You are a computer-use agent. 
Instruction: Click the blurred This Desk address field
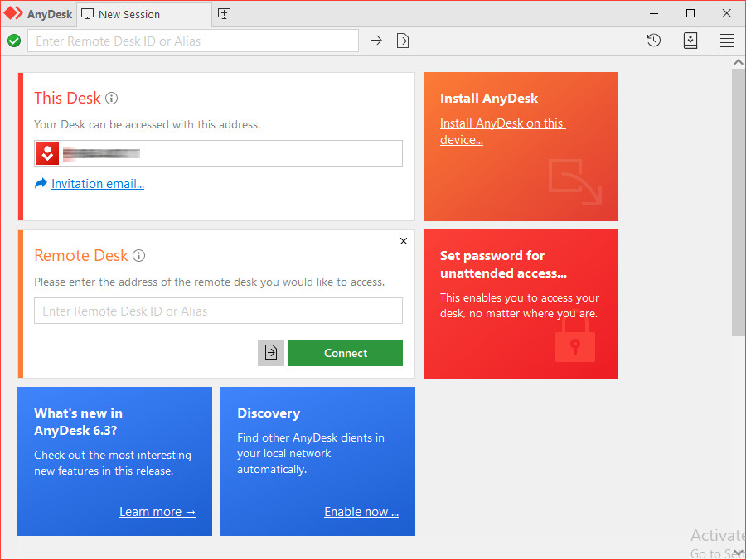[x=218, y=153]
